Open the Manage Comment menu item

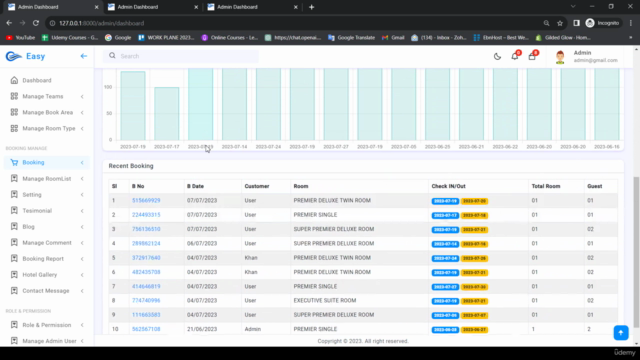click(47, 242)
